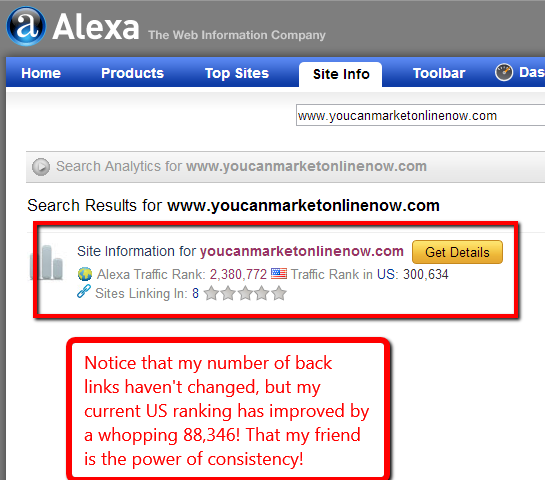The height and width of the screenshot is (480, 545).
Task: Expand the Search Analytics play arrow icon
Action: click(41, 167)
